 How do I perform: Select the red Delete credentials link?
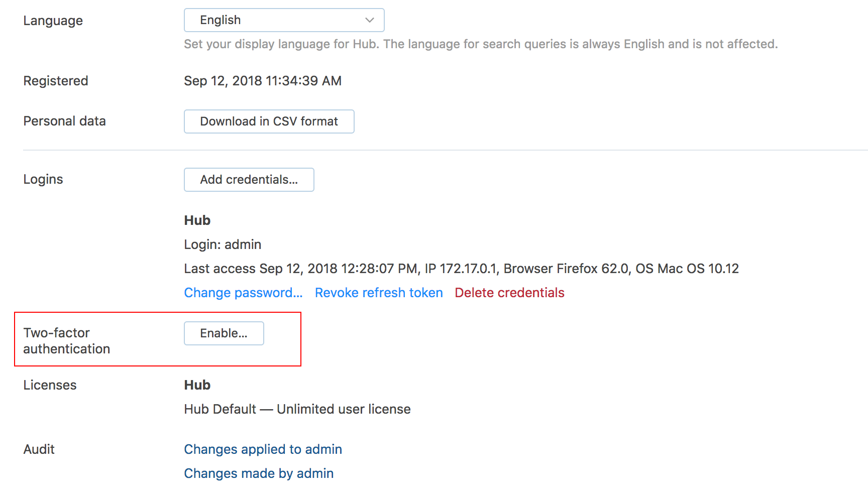509,293
